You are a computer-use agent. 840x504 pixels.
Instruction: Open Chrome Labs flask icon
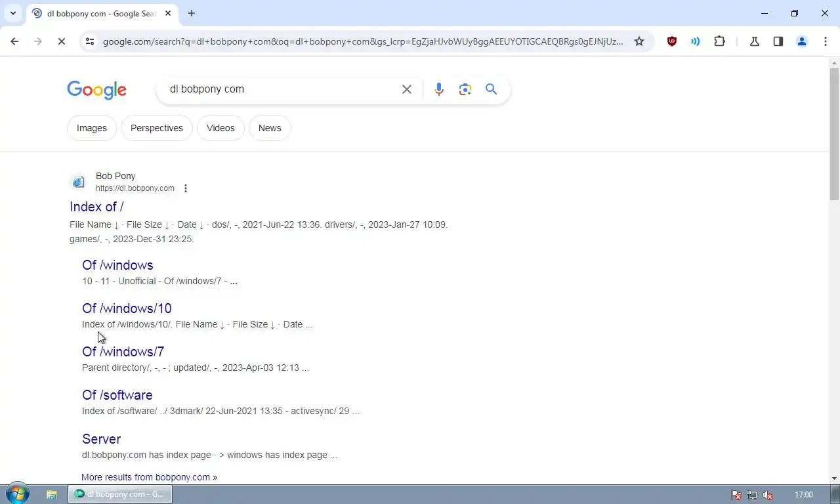pyautogui.click(x=754, y=41)
